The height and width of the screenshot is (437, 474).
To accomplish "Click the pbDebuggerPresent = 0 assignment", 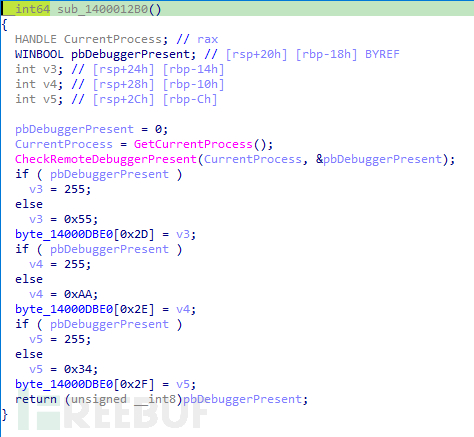I will [91, 129].
